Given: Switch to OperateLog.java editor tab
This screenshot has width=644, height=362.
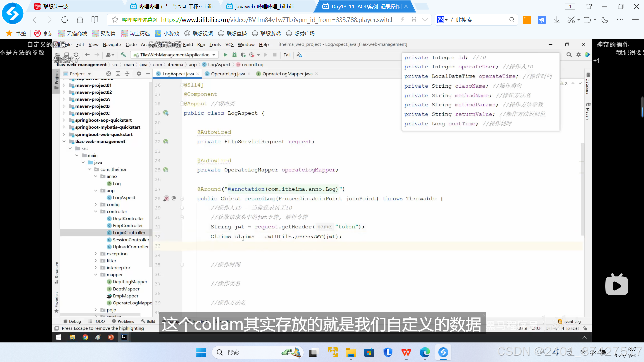Looking at the screenshot, I should 228,74.
